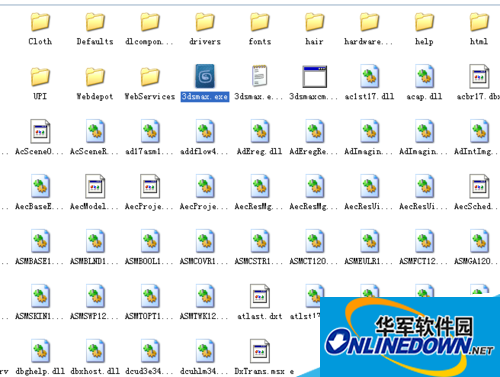Select the AecBaseE... file icon
This screenshot has height=377, width=500.
[40, 186]
